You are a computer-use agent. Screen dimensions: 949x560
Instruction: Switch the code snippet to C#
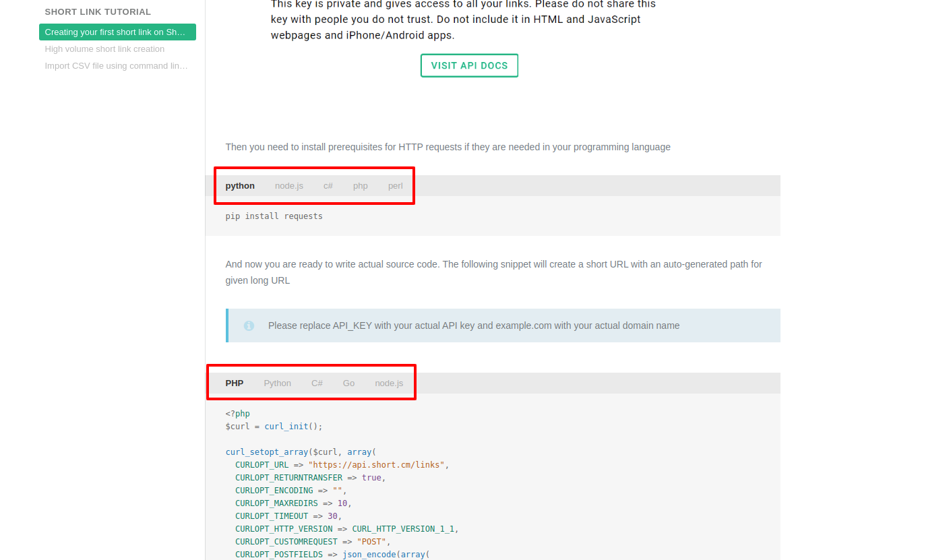point(317,383)
